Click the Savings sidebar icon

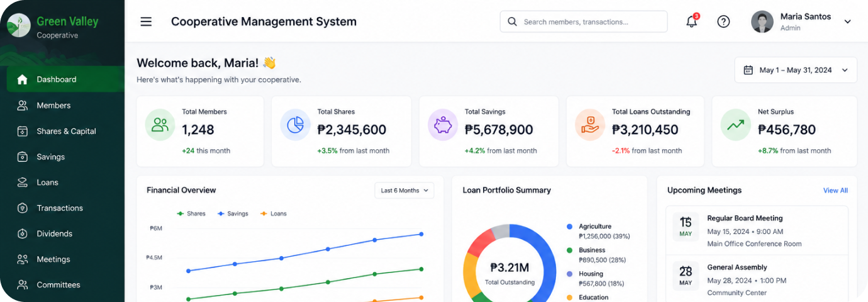23,157
